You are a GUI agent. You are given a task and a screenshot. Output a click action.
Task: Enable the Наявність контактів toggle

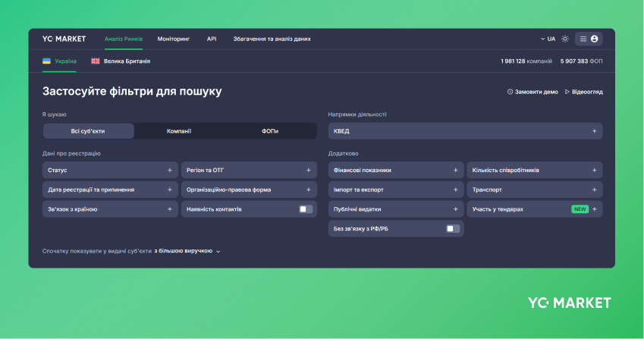pyautogui.click(x=305, y=209)
